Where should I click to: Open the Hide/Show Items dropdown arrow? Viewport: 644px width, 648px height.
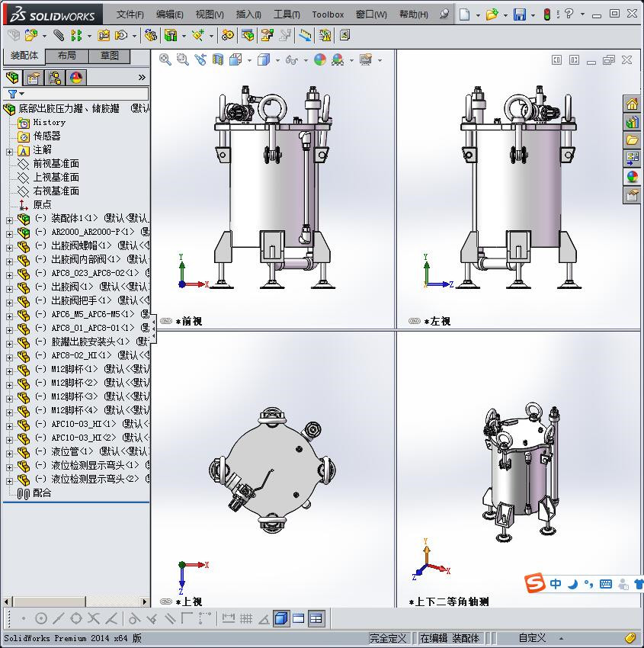(306, 61)
